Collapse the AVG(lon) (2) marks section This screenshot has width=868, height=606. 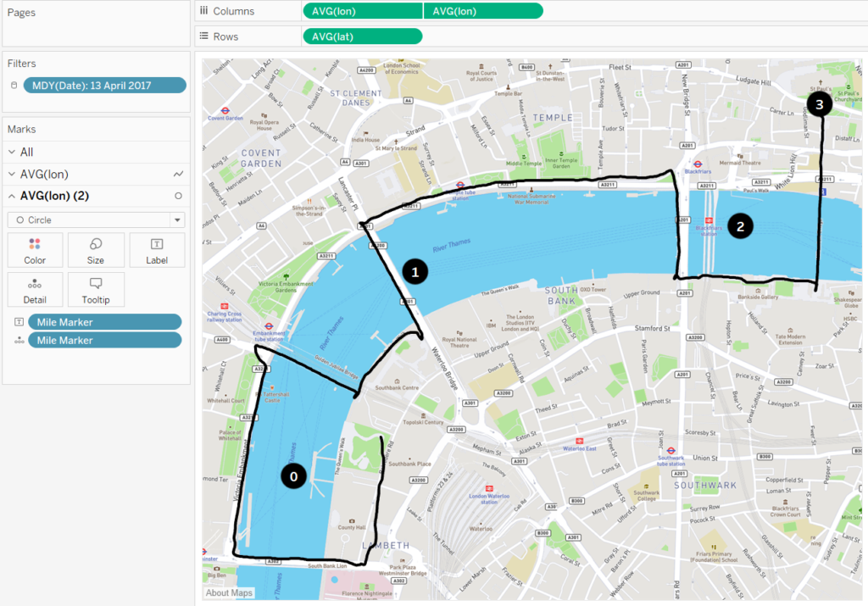[x=12, y=196]
